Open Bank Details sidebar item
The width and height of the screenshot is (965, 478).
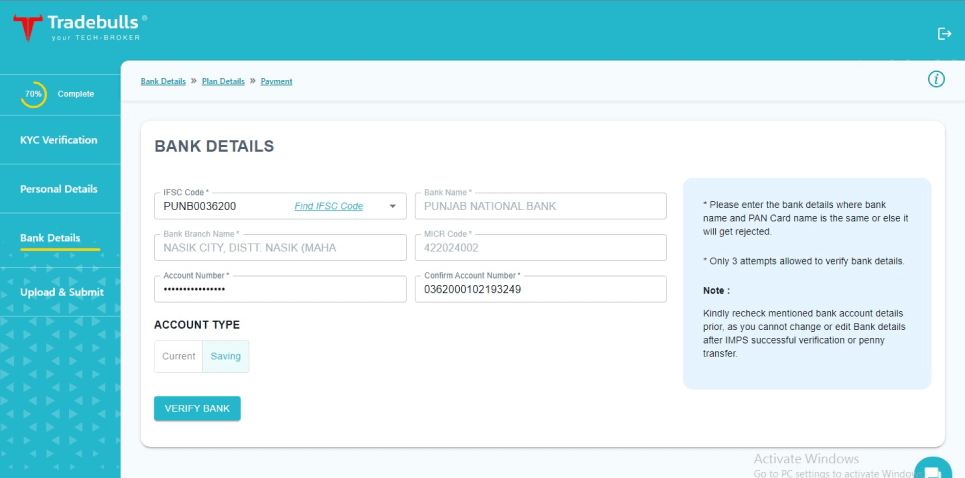tap(50, 238)
